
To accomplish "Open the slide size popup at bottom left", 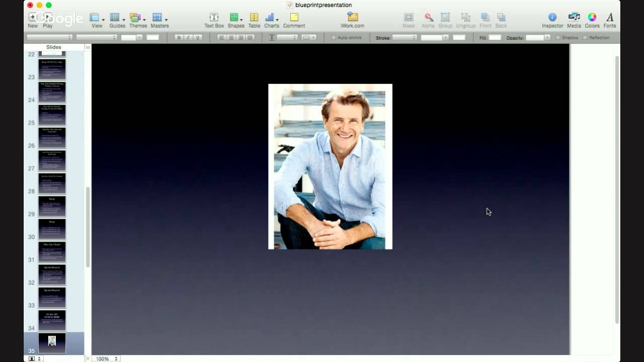I will [35, 358].
